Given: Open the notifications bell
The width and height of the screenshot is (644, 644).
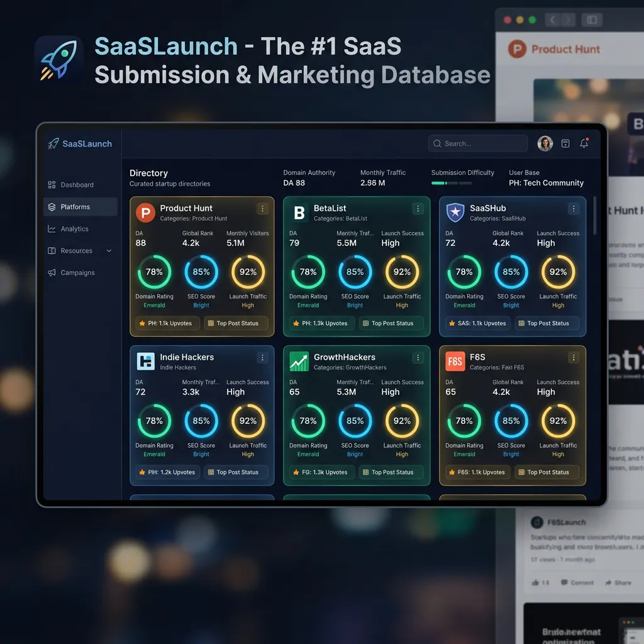Looking at the screenshot, I should click(x=584, y=143).
